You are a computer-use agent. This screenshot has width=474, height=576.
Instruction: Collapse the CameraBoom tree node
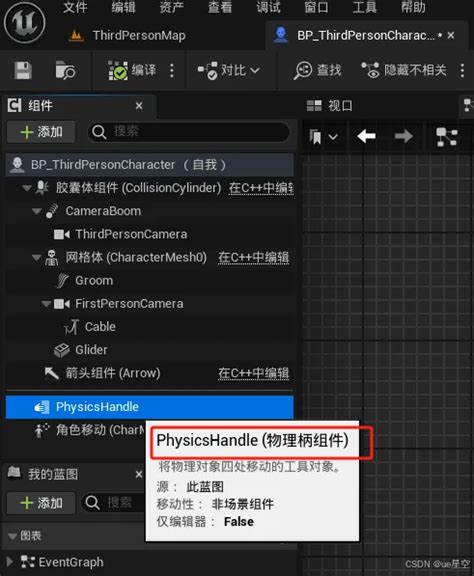pyautogui.click(x=36, y=211)
